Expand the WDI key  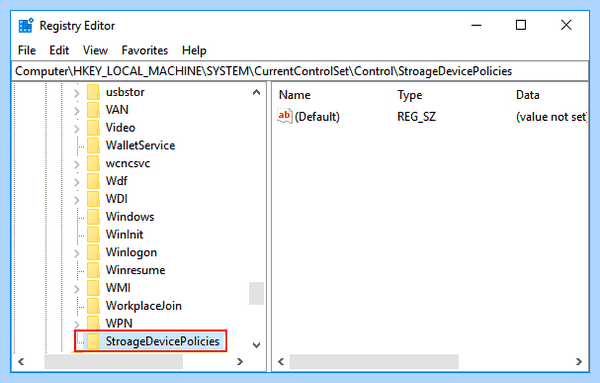tap(77, 200)
